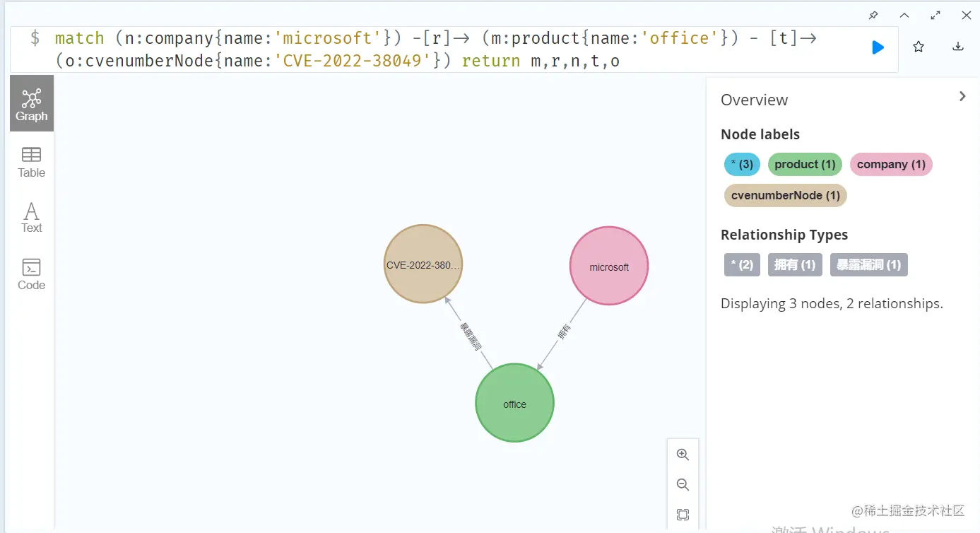Click the microsoft company node

pyautogui.click(x=609, y=266)
